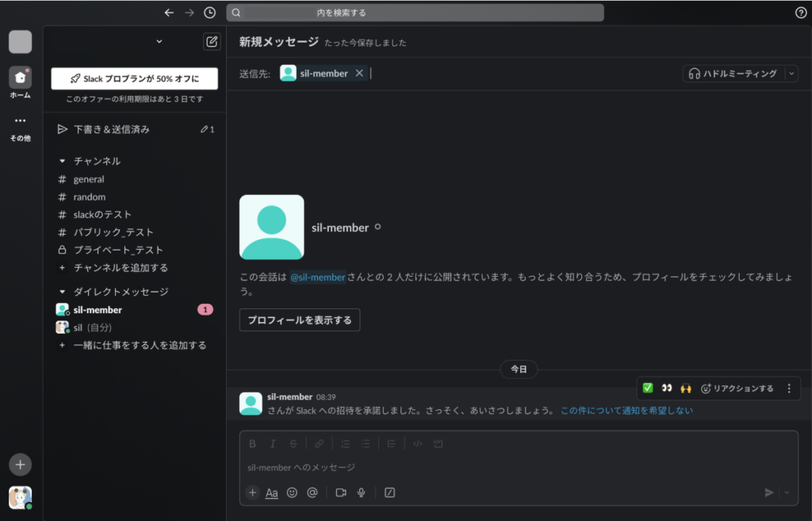Screen dimensions: 812x521
Task: Remove sil-member recipient with the X
Action: (x=359, y=74)
